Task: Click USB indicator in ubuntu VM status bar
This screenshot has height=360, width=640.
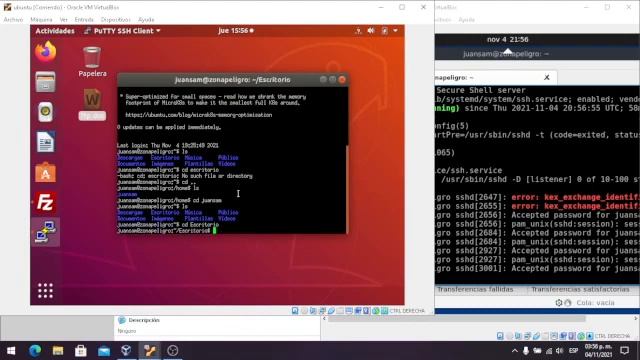Action: 331,311
